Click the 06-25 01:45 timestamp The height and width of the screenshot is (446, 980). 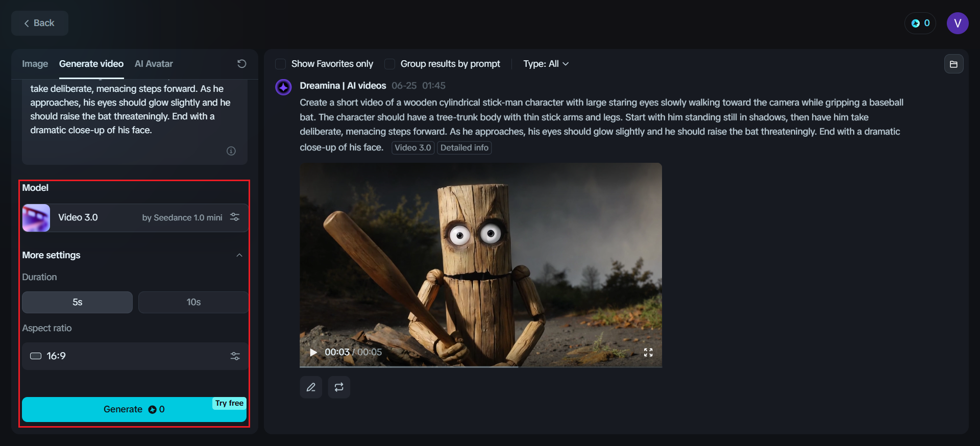419,86
